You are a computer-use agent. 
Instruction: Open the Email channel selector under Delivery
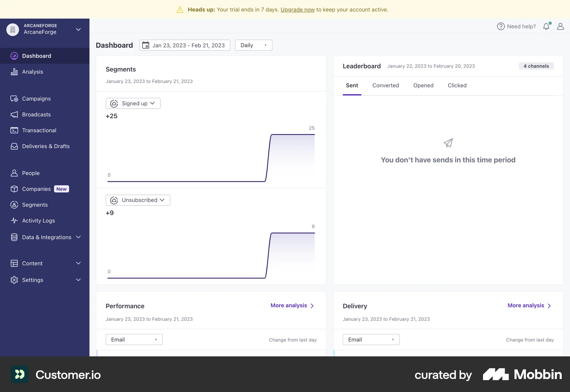(x=371, y=339)
